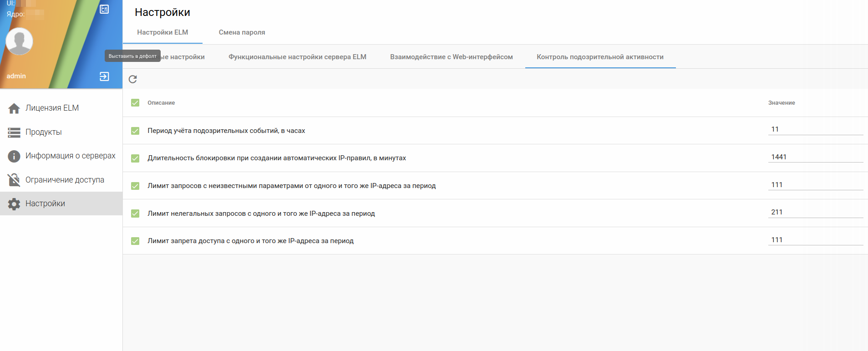Click the home icon for Лицензия ELM
868x351 pixels.
point(14,108)
